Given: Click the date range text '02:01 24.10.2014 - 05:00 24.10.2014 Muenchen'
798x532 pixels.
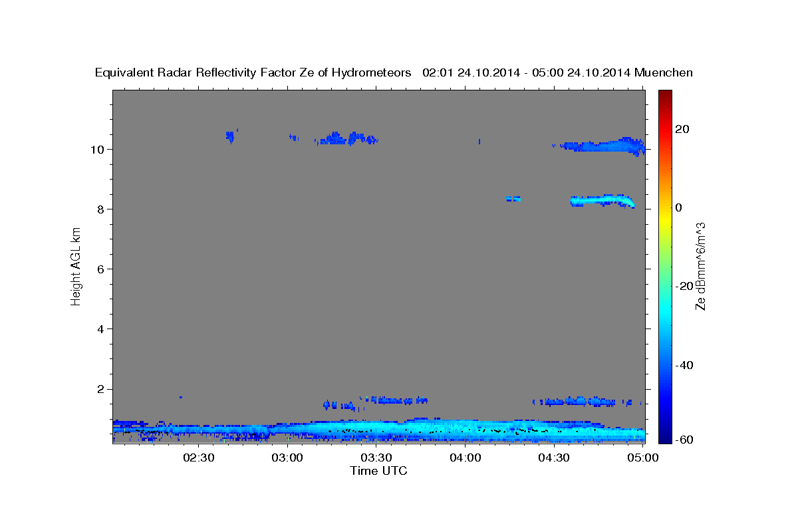Looking at the screenshot, I should 558,72.
